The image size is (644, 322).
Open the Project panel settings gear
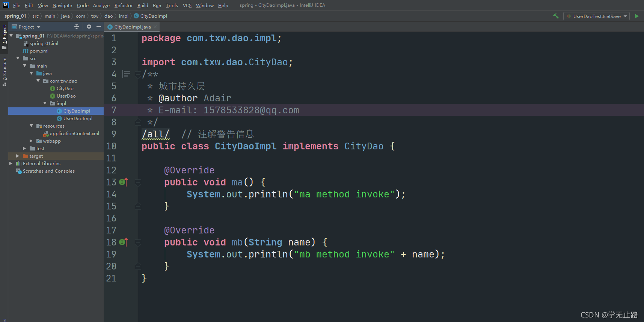(89, 27)
